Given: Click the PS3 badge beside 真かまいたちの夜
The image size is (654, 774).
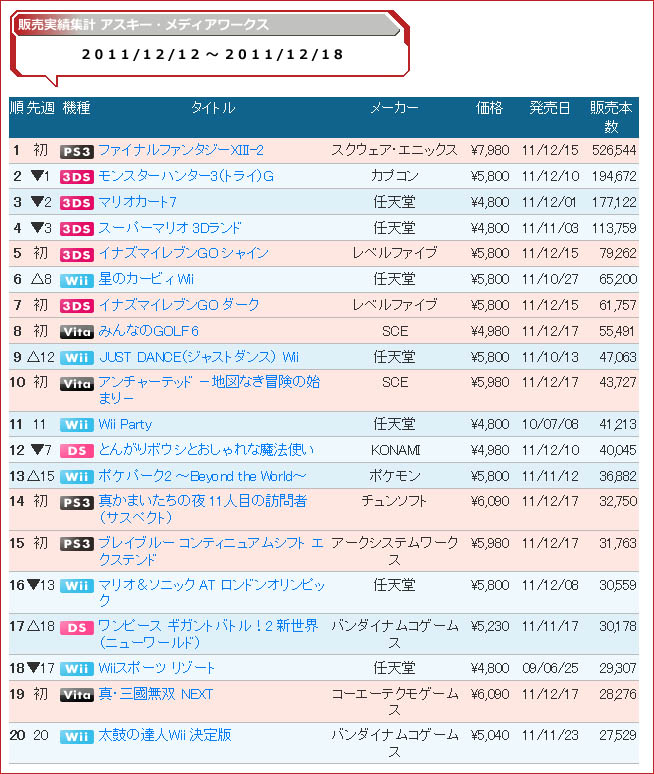Looking at the screenshot, I should coord(77,503).
